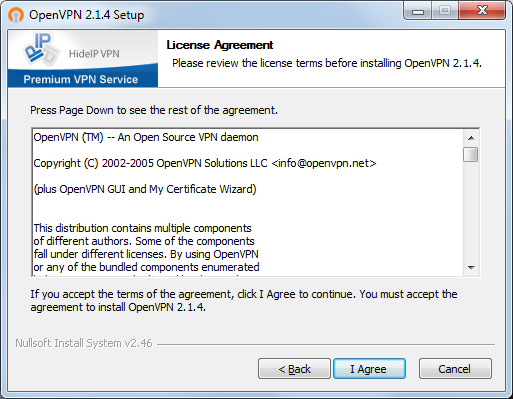
Task: Click 'OpenVPN 2.1.4 Setup' window title
Action: pyautogui.click(x=87, y=15)
